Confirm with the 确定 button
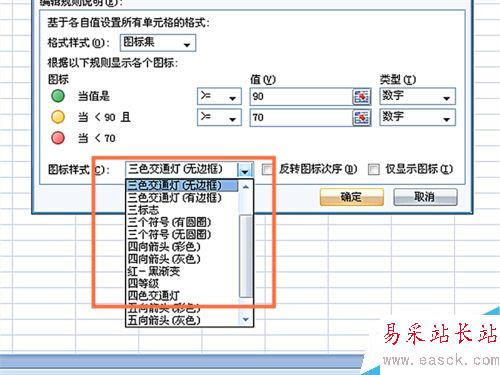 tap(352, 197)
